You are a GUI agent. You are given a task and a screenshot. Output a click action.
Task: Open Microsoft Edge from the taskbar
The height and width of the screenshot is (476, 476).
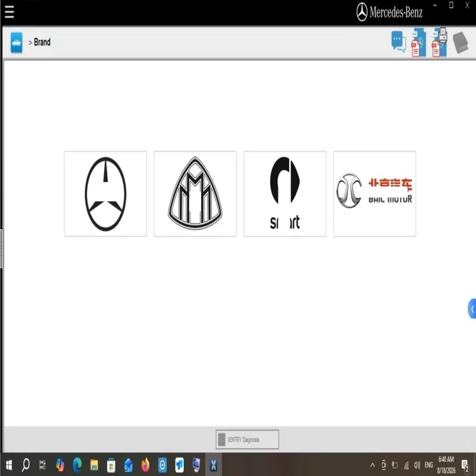[77, 465]
